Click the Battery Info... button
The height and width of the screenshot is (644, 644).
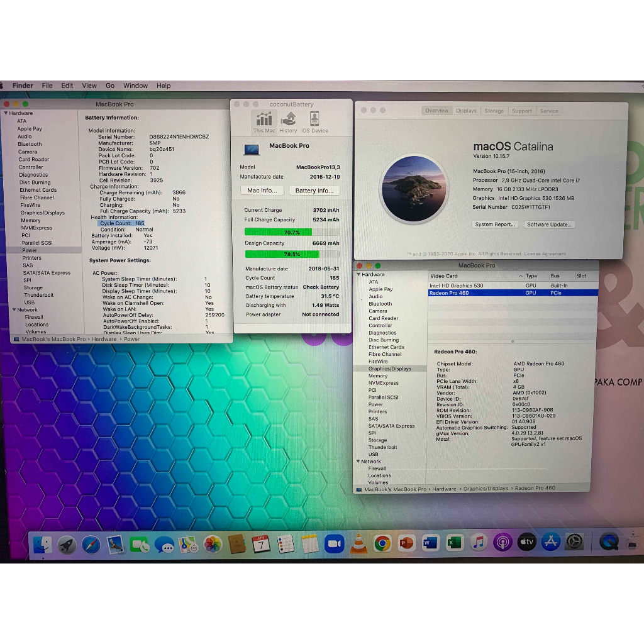314,191
